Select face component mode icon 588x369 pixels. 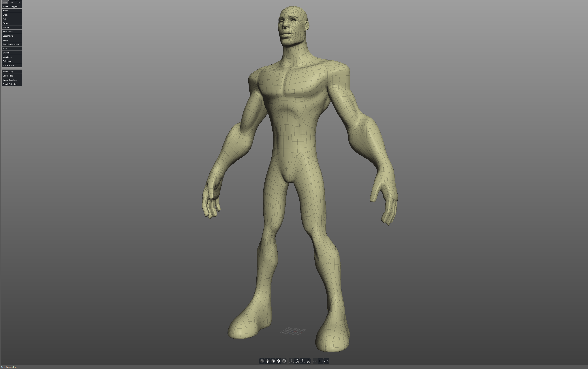273,361
